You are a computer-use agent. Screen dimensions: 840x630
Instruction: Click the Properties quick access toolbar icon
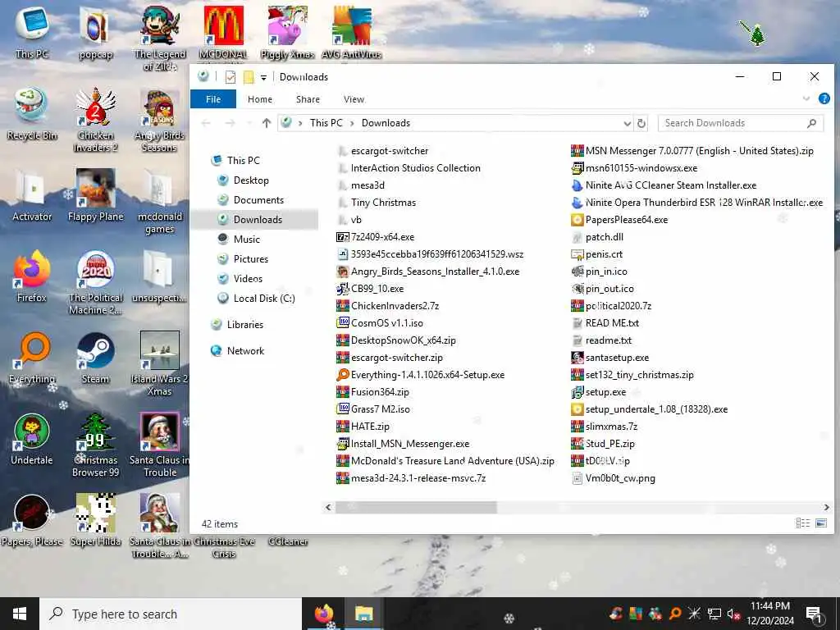pos(231,77)
